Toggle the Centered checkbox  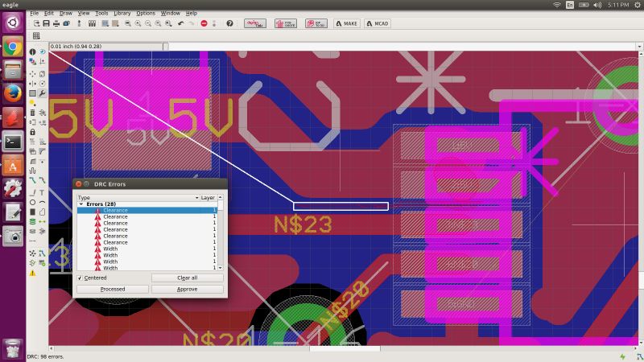[x=80, y=278]
